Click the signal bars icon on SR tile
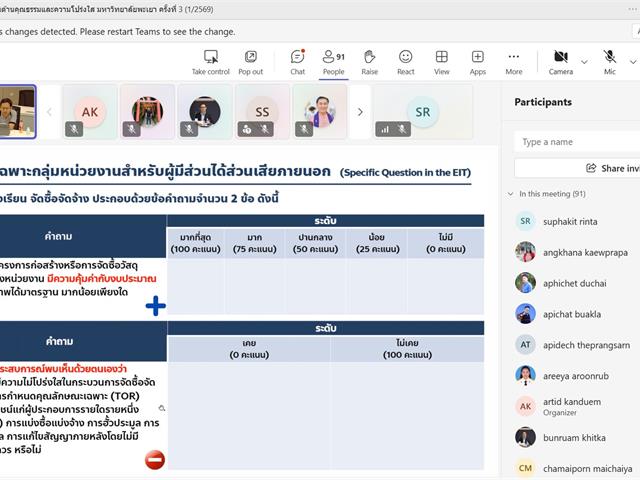 (x=385, y=129)
